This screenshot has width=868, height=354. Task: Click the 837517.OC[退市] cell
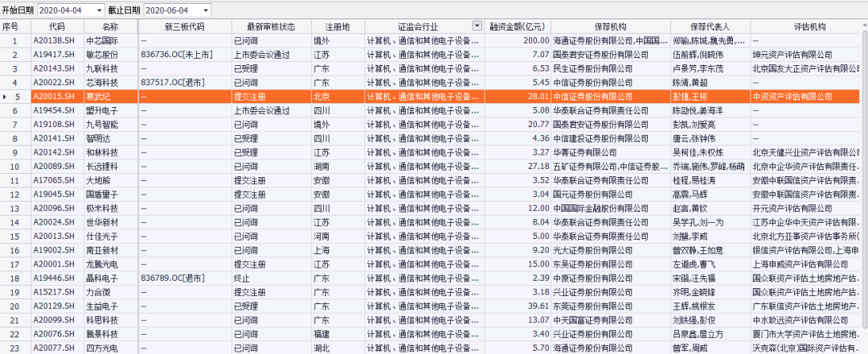[x=185, y=83]
